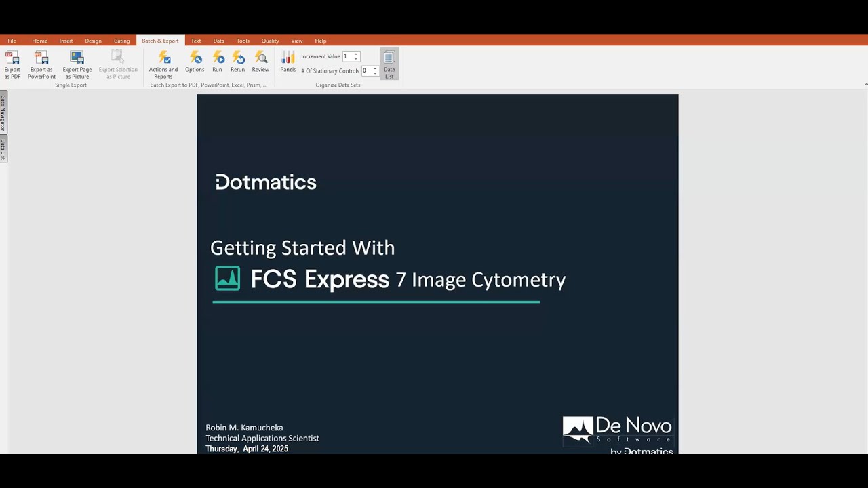Click 'Batch Export to PDF, PowerPoint' group label
The height and width of the screenshot is (488, 868).
(208, 85)
